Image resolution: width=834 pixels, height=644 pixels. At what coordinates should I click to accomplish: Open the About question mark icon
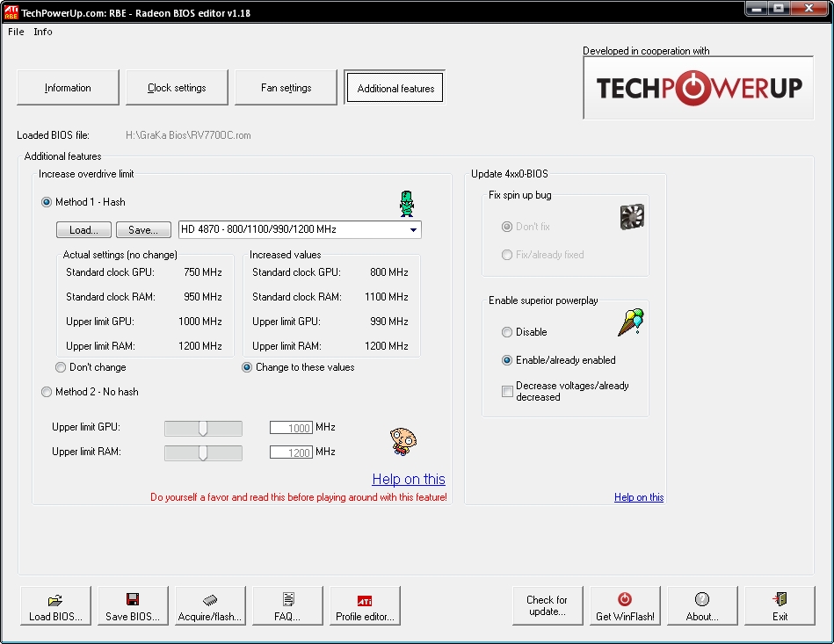[702, 605]
